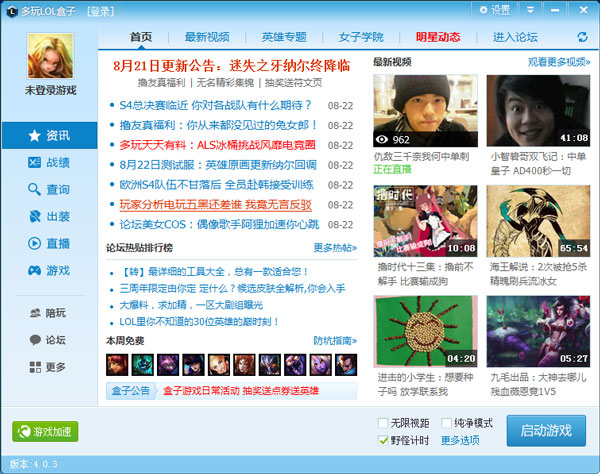Play the 41:08 小智碧哥双飞记 video
The width and height of the screenshot is (600, 474).
[x=538, y=111]
